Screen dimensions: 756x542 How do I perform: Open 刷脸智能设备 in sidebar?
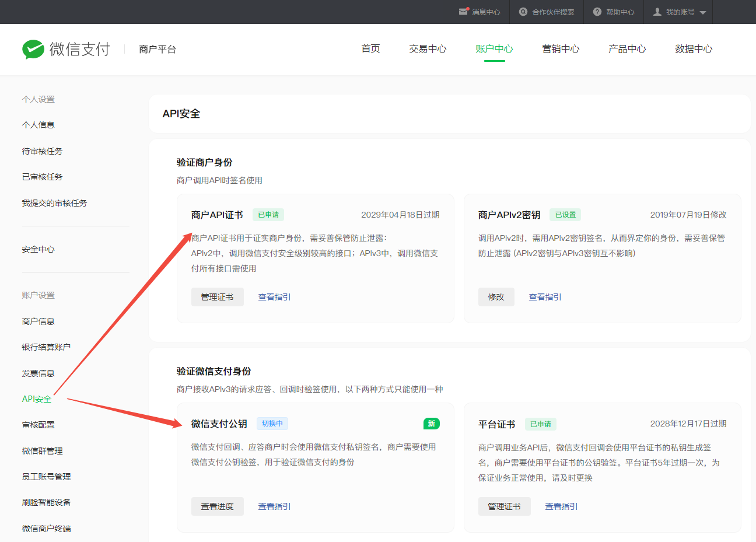coord(47,502)
